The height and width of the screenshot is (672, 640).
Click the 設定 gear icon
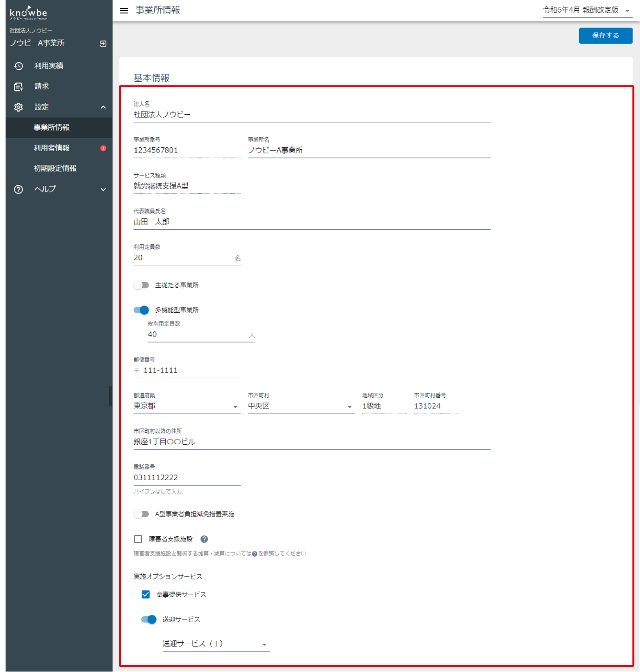point(19,107)
